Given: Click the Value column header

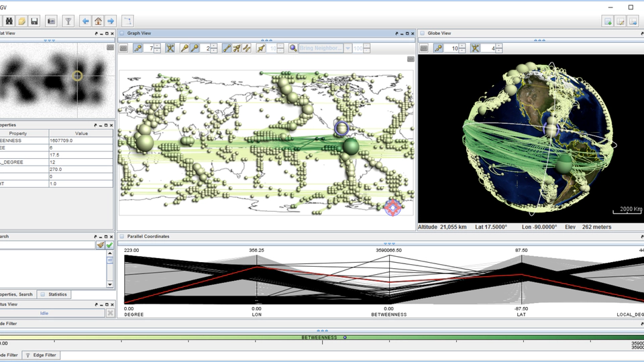Looking at the screenshot, I should point(81,133).
